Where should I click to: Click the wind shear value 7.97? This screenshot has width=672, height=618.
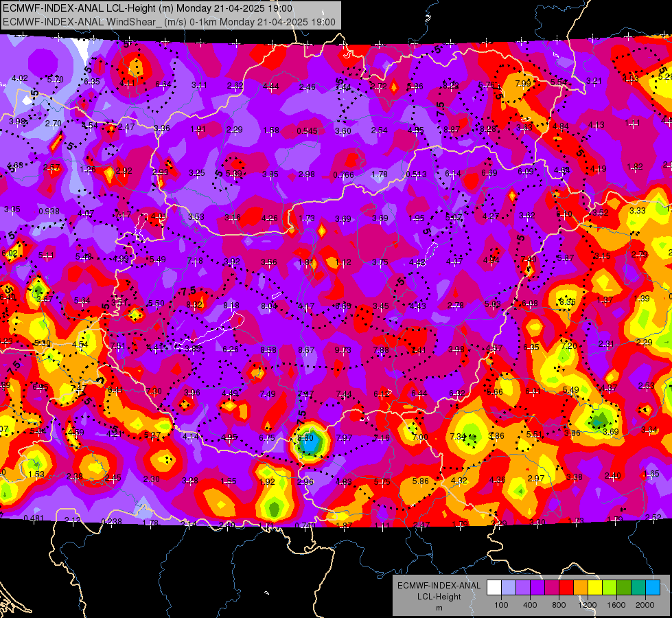(x=344, y=438)
